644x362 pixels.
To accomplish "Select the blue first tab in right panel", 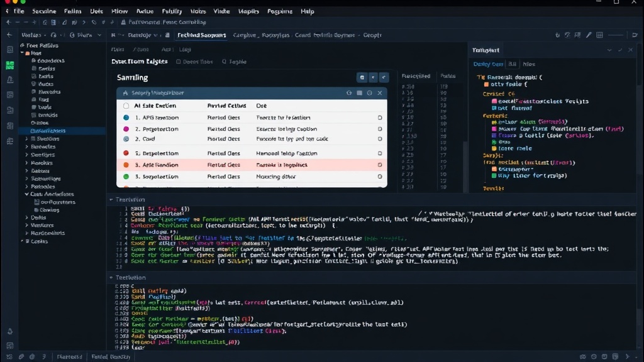I will tap(488, 65).
